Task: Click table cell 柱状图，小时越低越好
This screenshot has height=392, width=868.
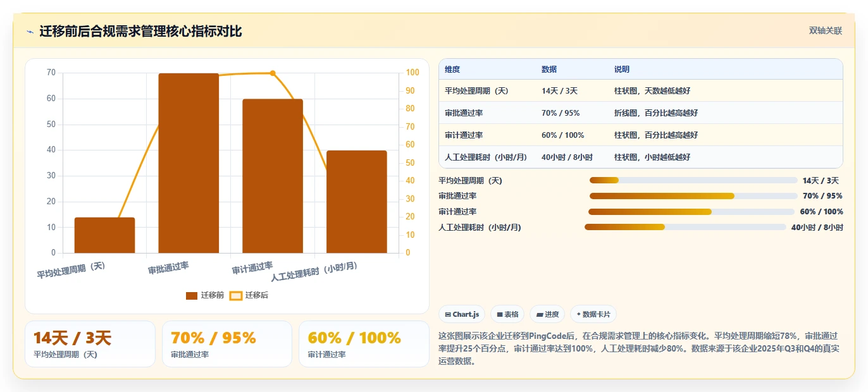Action: tap(652, 157)
